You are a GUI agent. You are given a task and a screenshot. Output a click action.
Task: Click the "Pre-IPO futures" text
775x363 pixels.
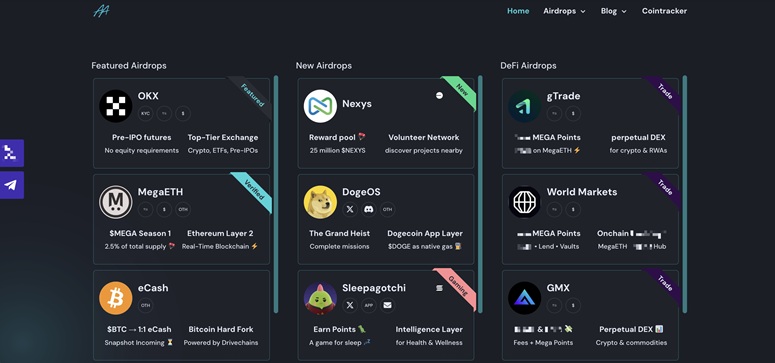(141, 137)
